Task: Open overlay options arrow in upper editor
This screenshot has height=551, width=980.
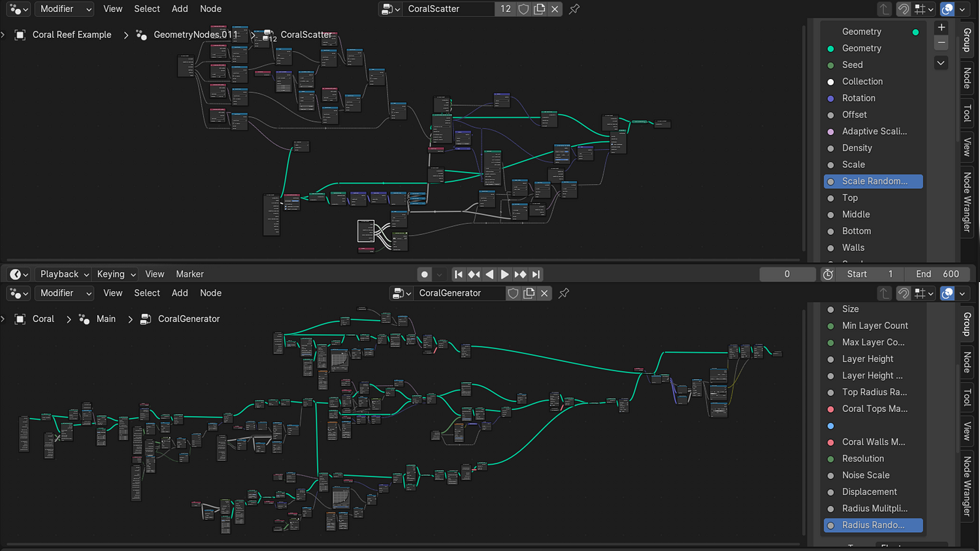Action: [x=962, y=9]
